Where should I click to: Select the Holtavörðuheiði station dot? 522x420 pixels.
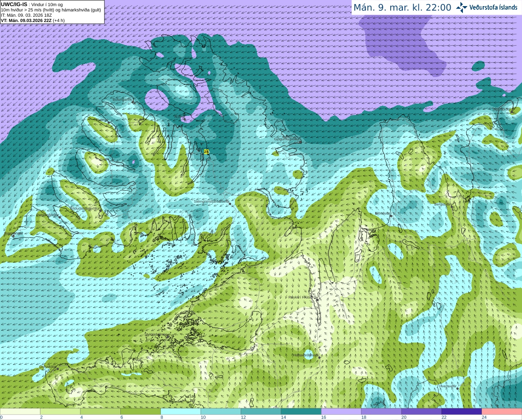click(320, 358)
